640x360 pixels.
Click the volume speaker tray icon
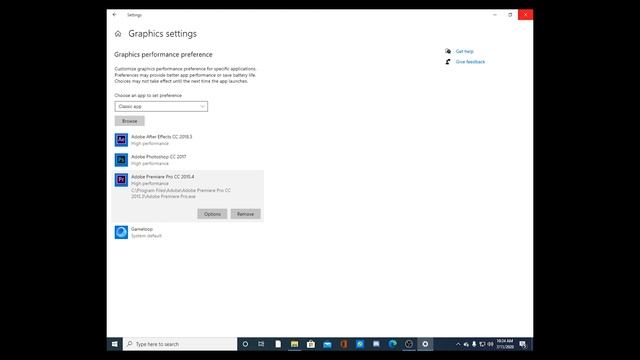490,344
